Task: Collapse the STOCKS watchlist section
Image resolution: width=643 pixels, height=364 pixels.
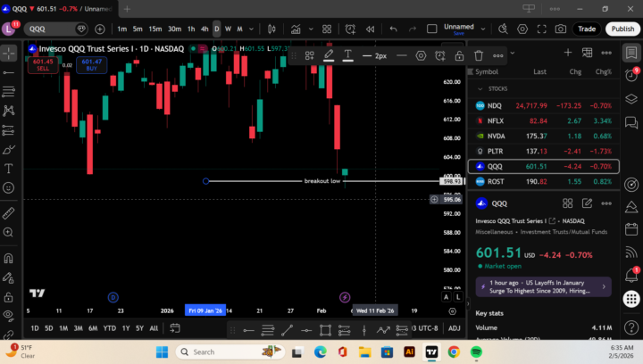Action: (x=480, y=89)
